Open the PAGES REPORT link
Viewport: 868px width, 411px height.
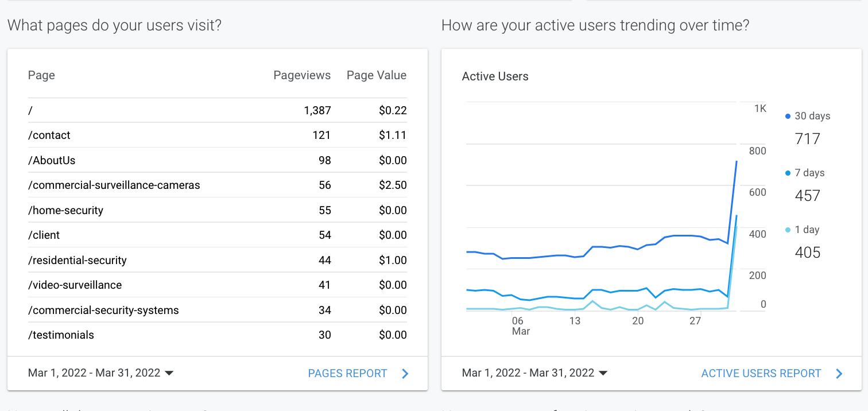pyautogui.click(x=347, y=374)
